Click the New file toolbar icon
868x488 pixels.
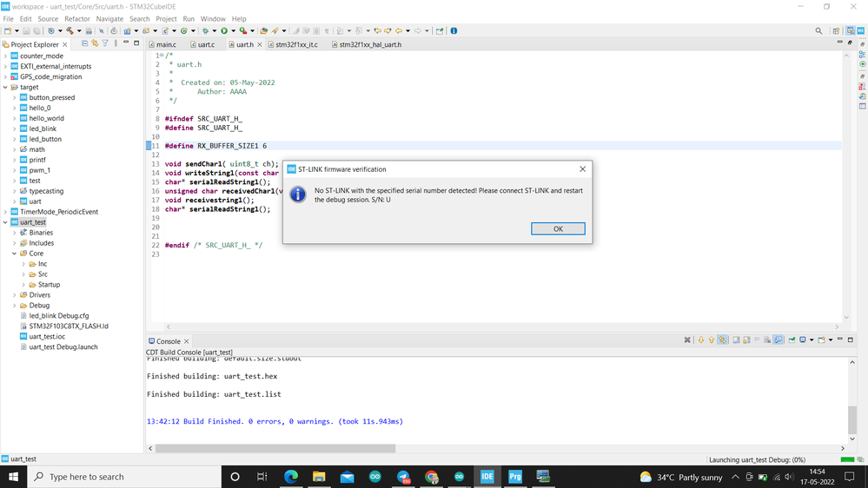tap(7, 31)
